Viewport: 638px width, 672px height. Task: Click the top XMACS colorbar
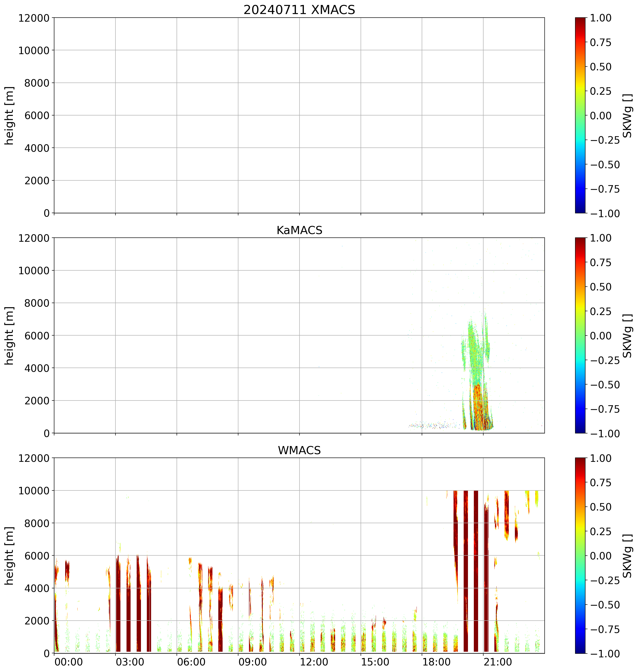pyautogui.click(x=580, y=115)
